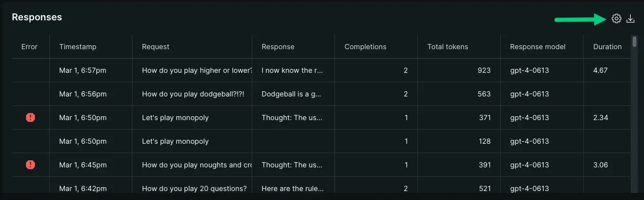Open response 'Dodgeball is a g...' cell
Screen dimensions: 644x200
click(x=291, y=94)
